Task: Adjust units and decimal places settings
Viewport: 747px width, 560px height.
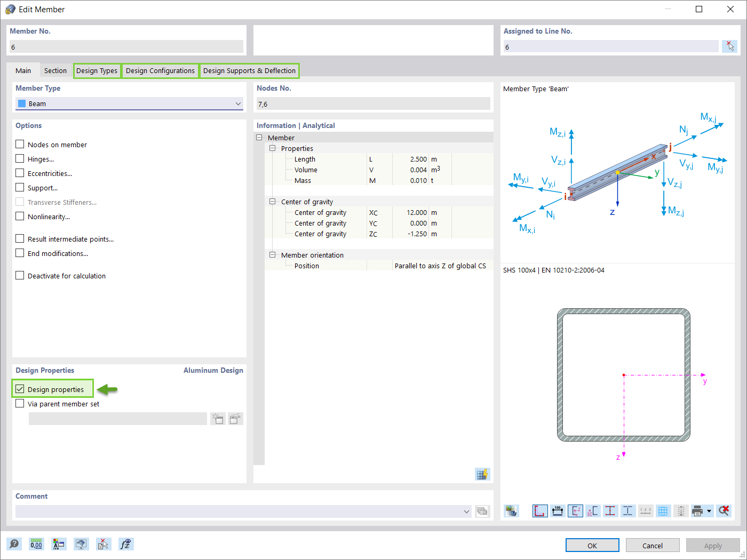Action: click(36, 544)
